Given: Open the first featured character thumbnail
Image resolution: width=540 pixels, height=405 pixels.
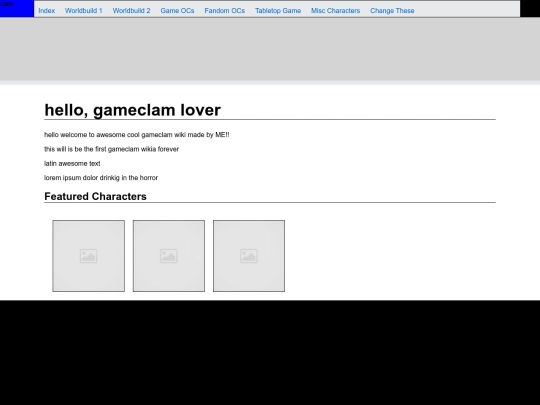Looking at the screenshot, I should [x=89, y=256].
